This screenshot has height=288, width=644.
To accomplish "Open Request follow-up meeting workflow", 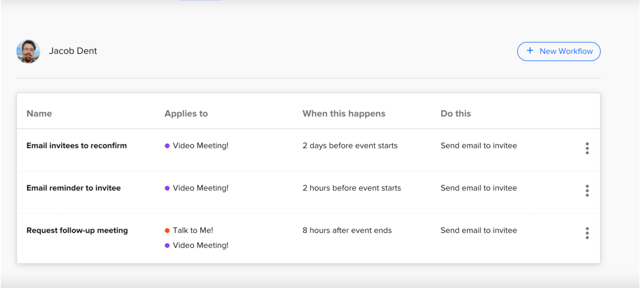I will (77, 230).
